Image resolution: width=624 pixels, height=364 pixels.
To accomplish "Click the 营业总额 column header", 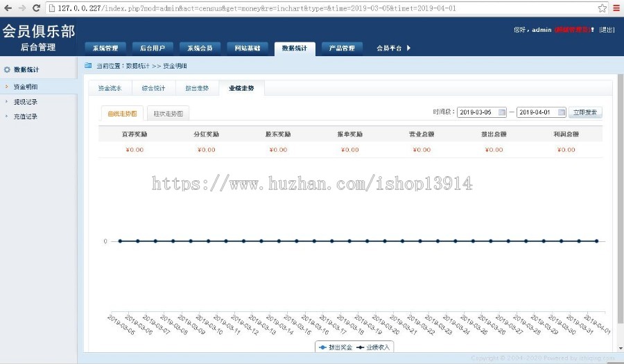I will point(422,134).
